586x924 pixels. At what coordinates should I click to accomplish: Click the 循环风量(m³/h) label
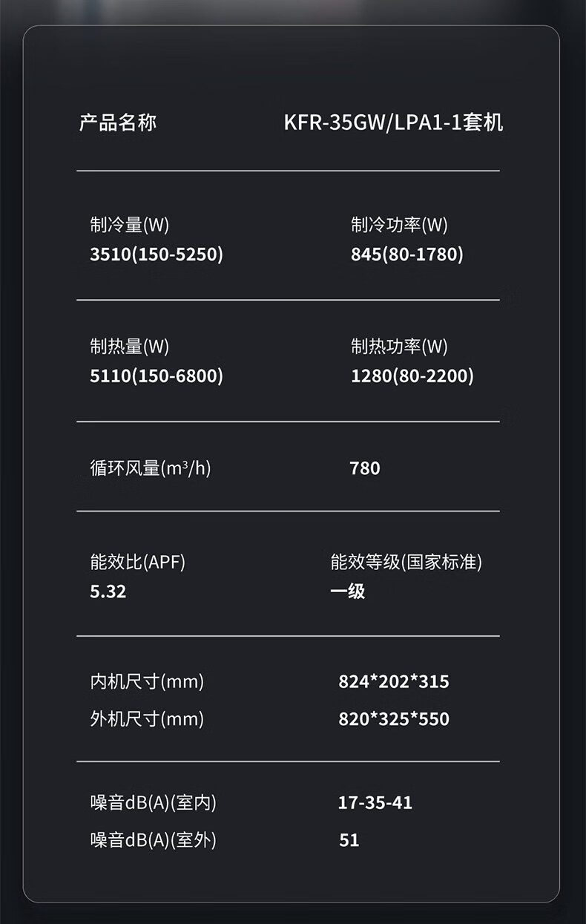(150, 468)
